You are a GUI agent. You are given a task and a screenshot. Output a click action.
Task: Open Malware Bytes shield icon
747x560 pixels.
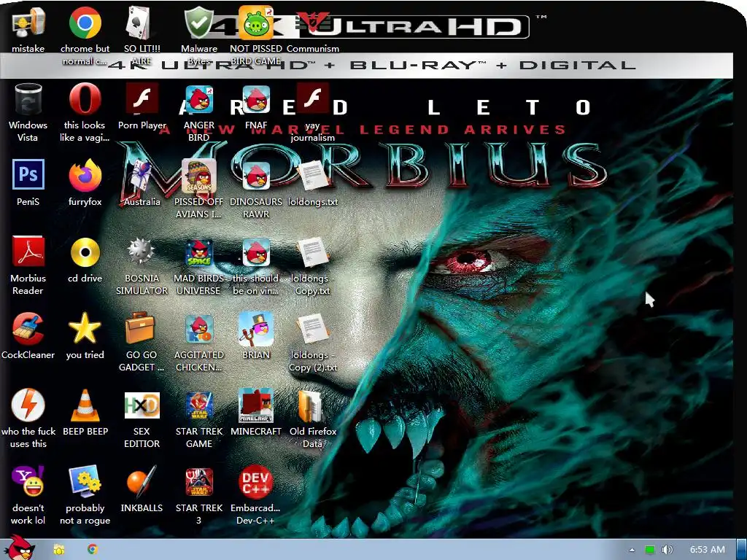[x=198, y=23]
